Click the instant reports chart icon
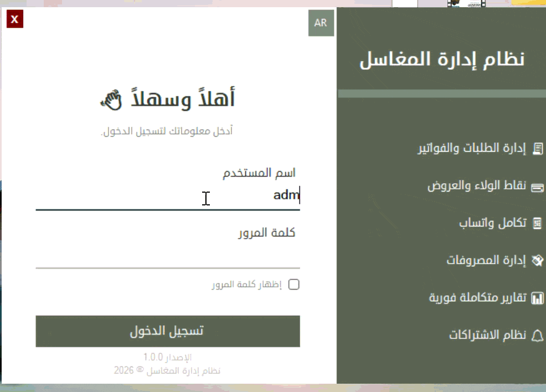The width and height of the screenshot is (546, 392). click(x=537, y=298)
